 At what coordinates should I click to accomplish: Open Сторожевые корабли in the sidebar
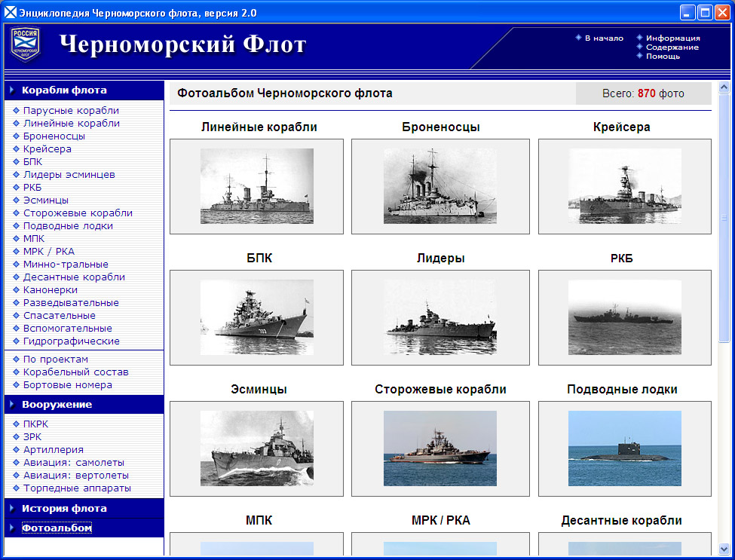point(78,213)
